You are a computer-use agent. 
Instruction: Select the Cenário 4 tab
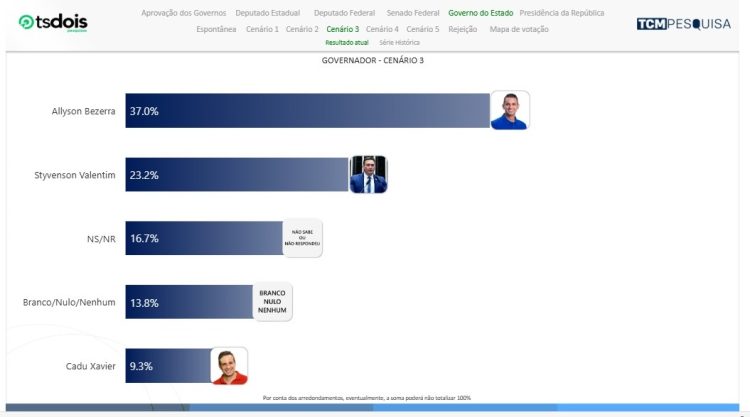coord(382,29)
